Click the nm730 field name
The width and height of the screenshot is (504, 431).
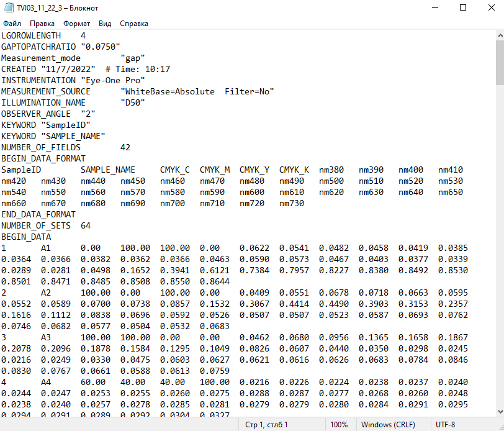pos(292,203)
